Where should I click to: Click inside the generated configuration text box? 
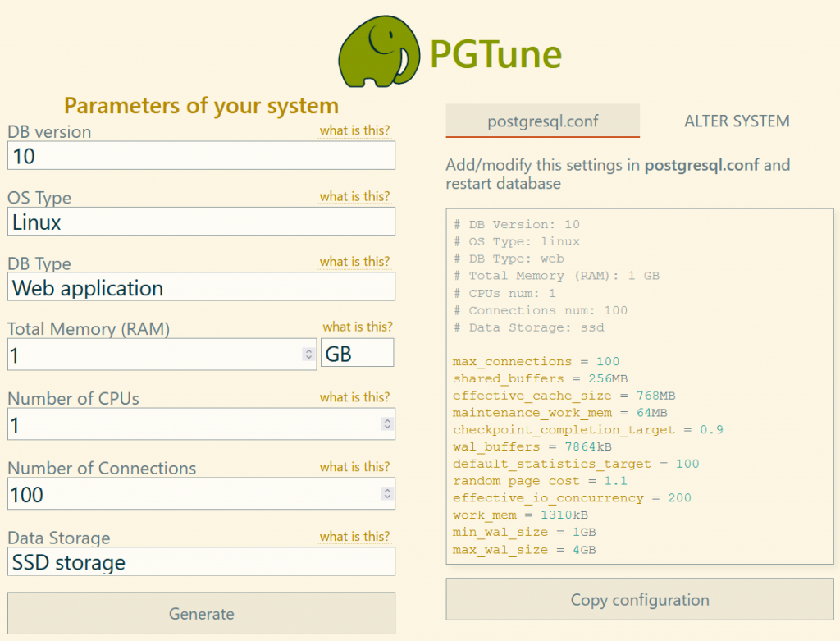coord(639,386)
